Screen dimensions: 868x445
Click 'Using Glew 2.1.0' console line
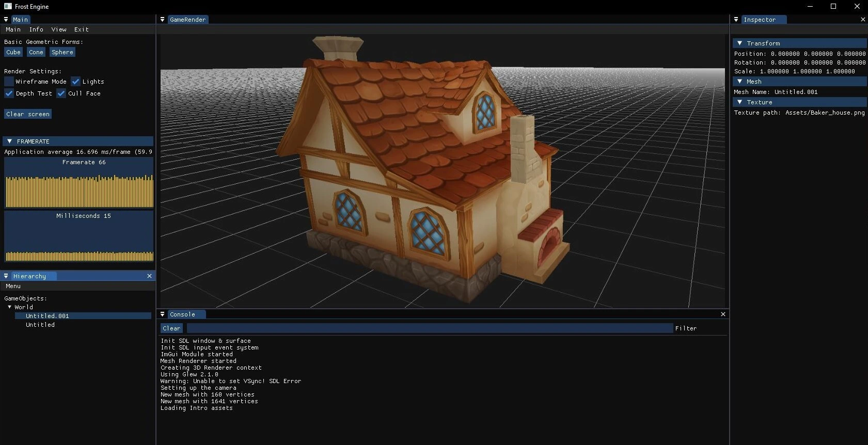coord(190,374)
